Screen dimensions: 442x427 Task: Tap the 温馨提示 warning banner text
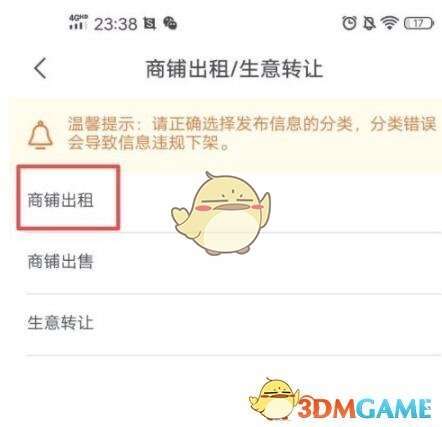tap(252, 133)
